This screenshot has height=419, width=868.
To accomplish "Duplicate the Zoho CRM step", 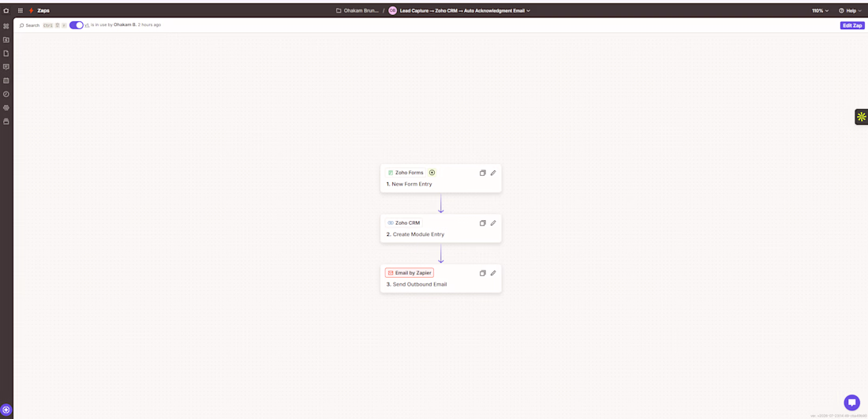I will 482,223.
